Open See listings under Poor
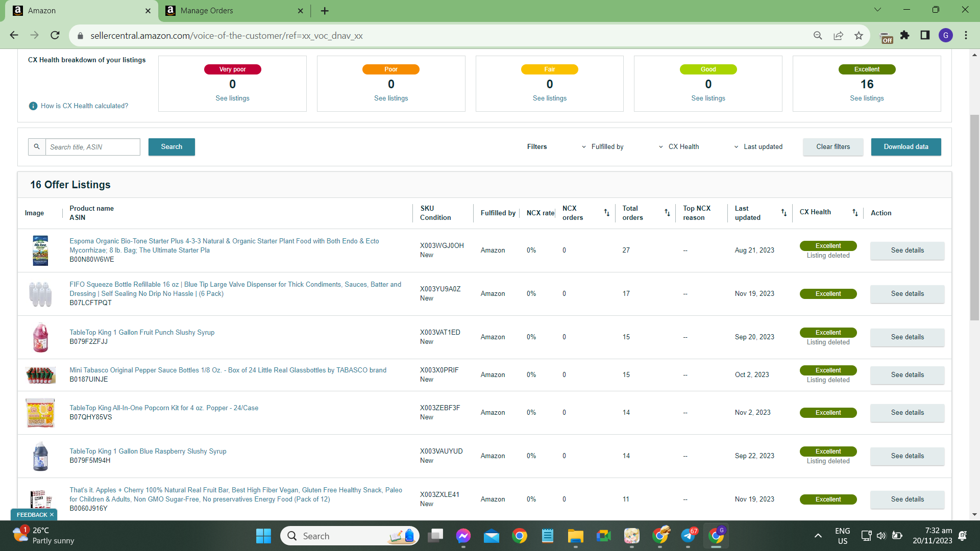Image resolution: width=980 pixels, height=551 pixels. [x=391, y=98]
